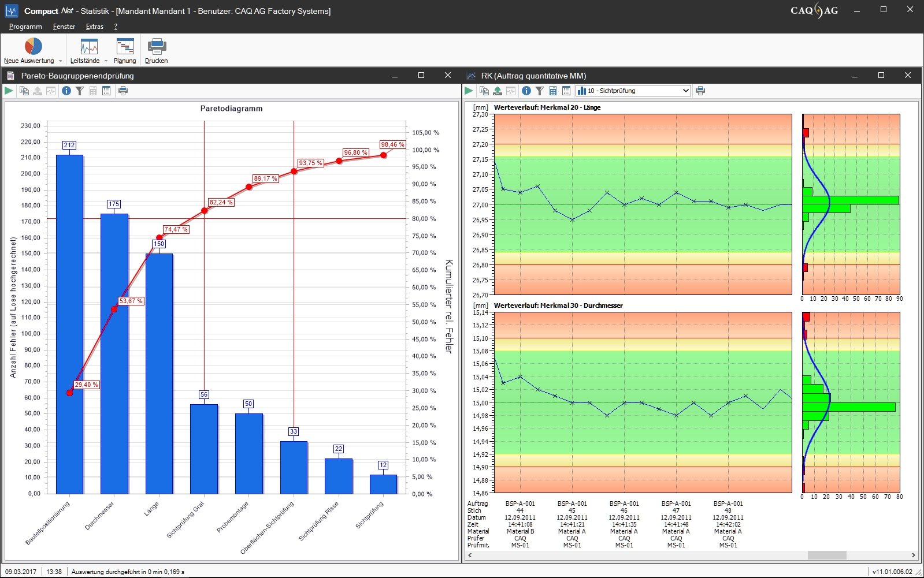
Task: Minimize the Pareto-Baugruppenendprüfung sub-window
Action: coord(395,76)
